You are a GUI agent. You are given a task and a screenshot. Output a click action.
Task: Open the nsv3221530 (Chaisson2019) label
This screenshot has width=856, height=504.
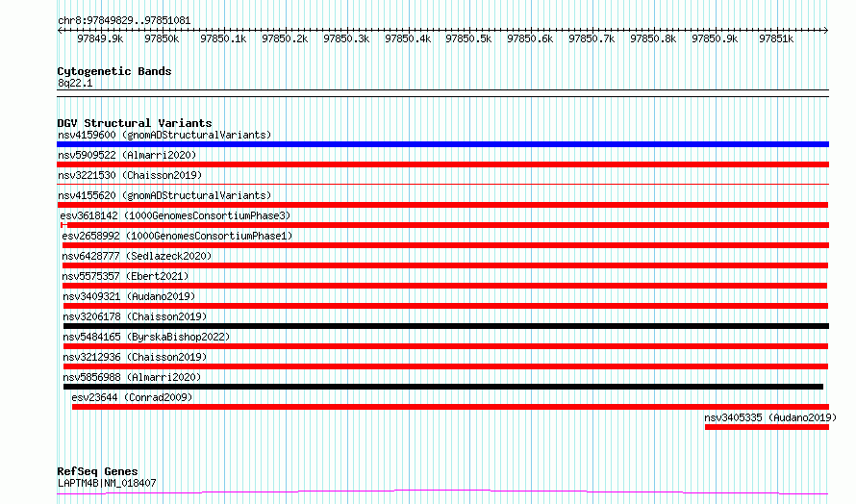(x=130, y=175)
